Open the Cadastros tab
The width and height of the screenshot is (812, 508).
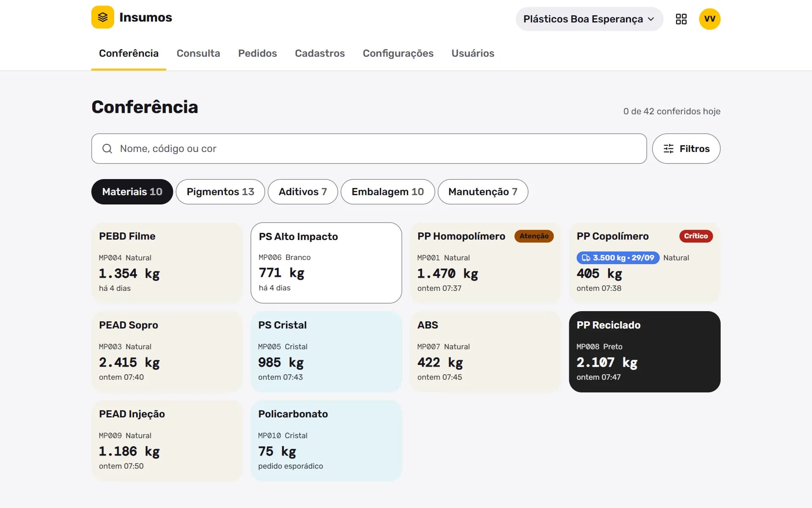tap(320, 53)
